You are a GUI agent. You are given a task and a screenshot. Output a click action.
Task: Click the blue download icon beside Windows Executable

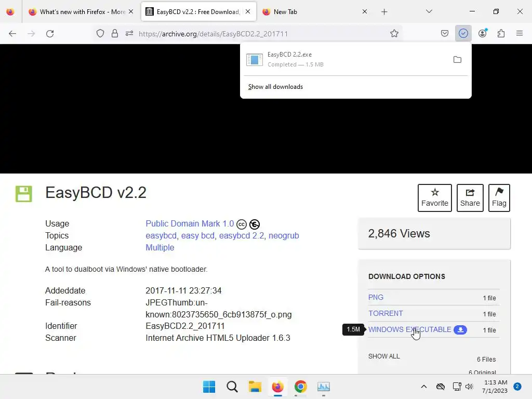[460, 330]
